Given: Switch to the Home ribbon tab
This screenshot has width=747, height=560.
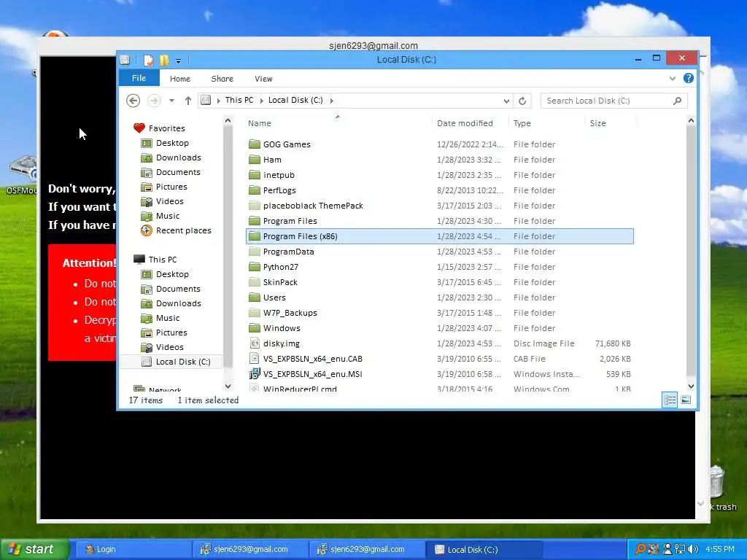Looking at the screenshot, I should pyautogui.click(x=180, y=79).
